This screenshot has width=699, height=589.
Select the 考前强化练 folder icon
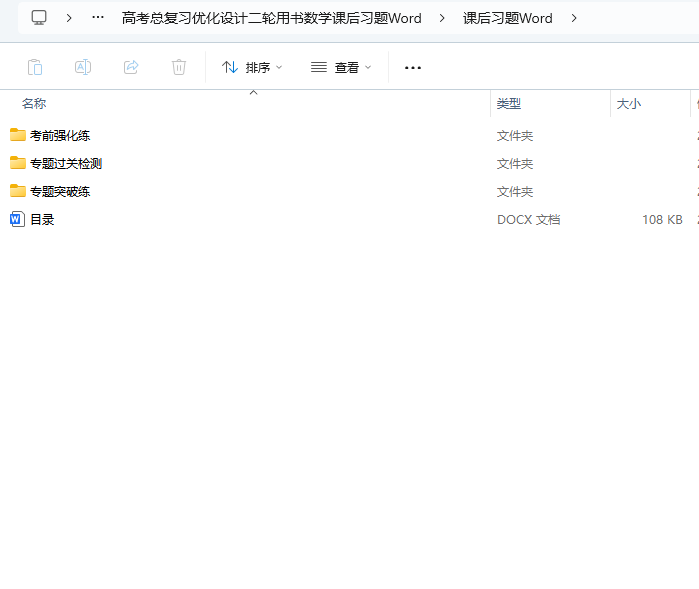coord(18,135)
